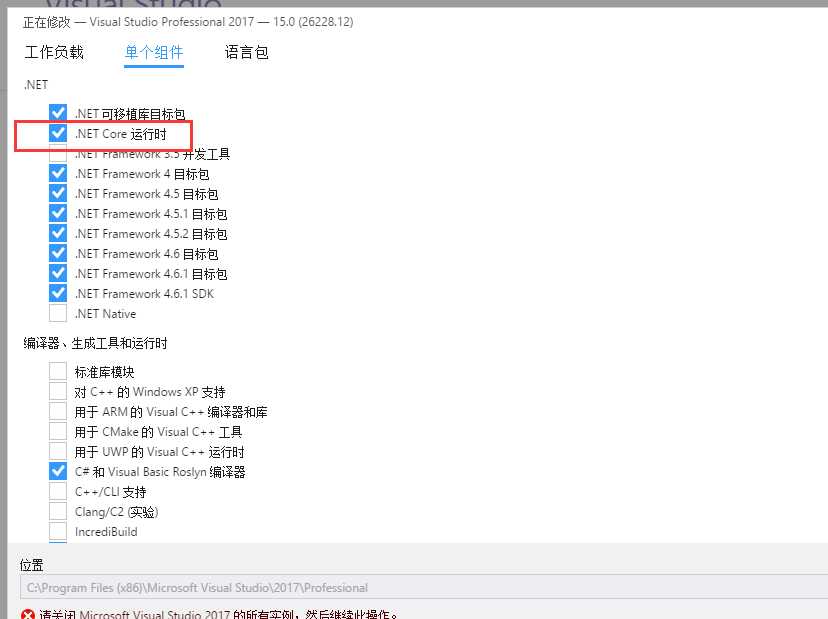Click the 正在修改 Visual Studio Professional 2017 title

[188, 22]
